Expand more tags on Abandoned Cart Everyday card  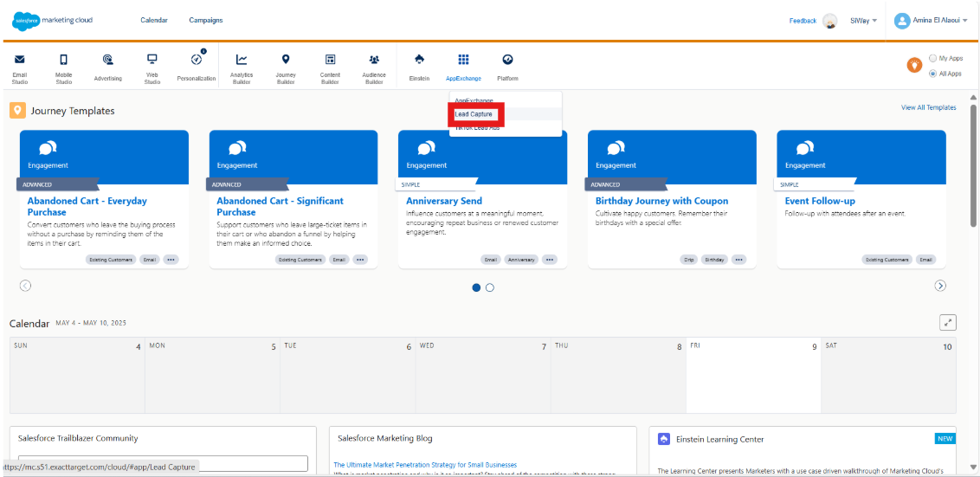(x=171, y=260)
